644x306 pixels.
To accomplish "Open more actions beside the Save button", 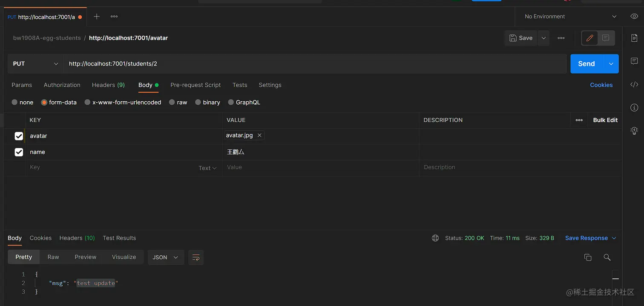I will coord(561,38).
